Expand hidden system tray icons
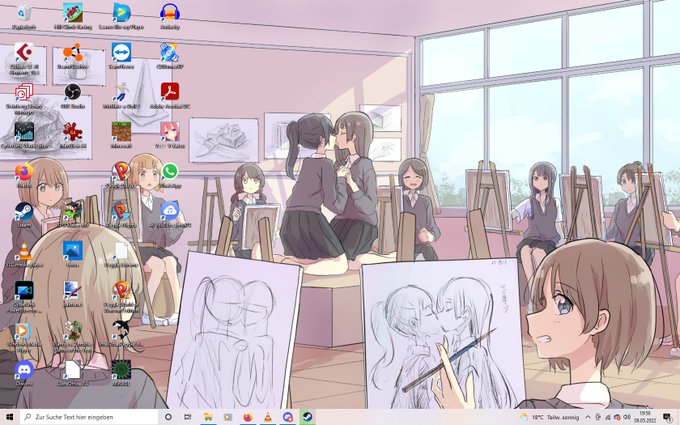Viewport: 680px width, 425px height. pyautogui.click(x=588, y=417)
